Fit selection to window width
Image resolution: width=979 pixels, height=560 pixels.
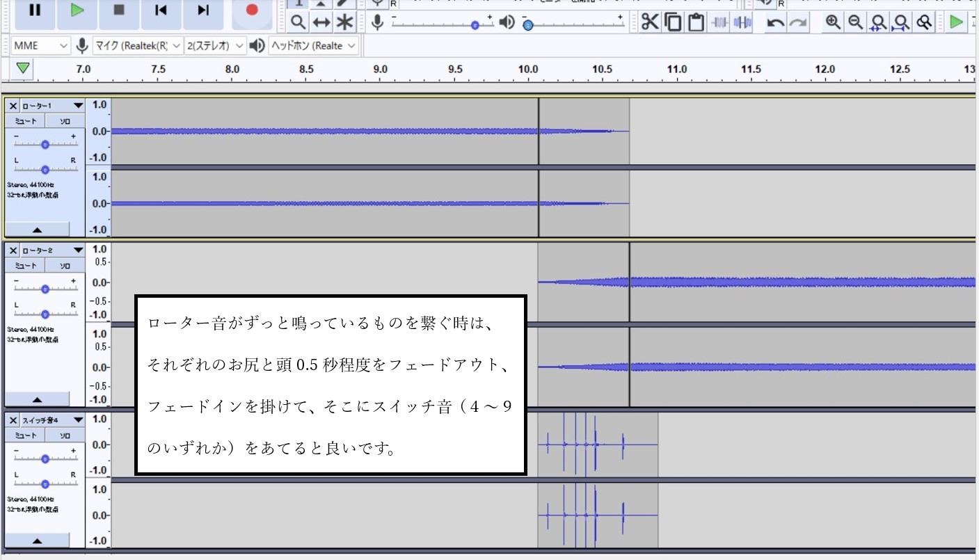point(879,22)
